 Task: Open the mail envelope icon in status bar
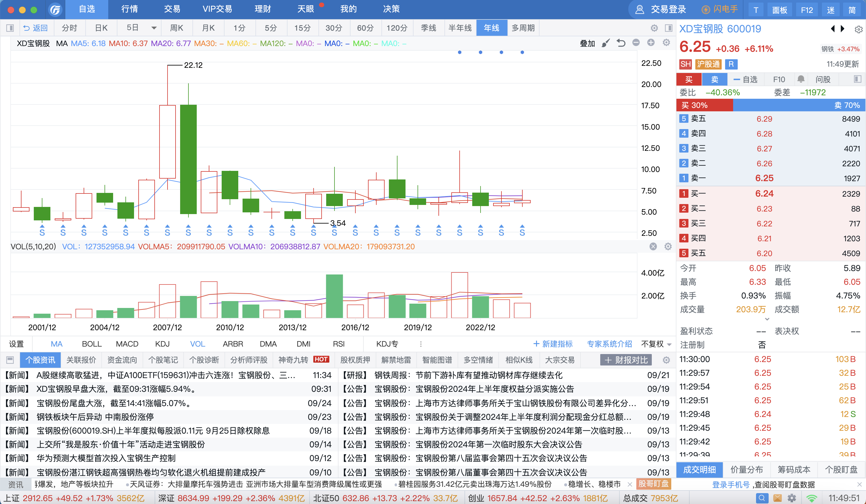click(777, 498)
